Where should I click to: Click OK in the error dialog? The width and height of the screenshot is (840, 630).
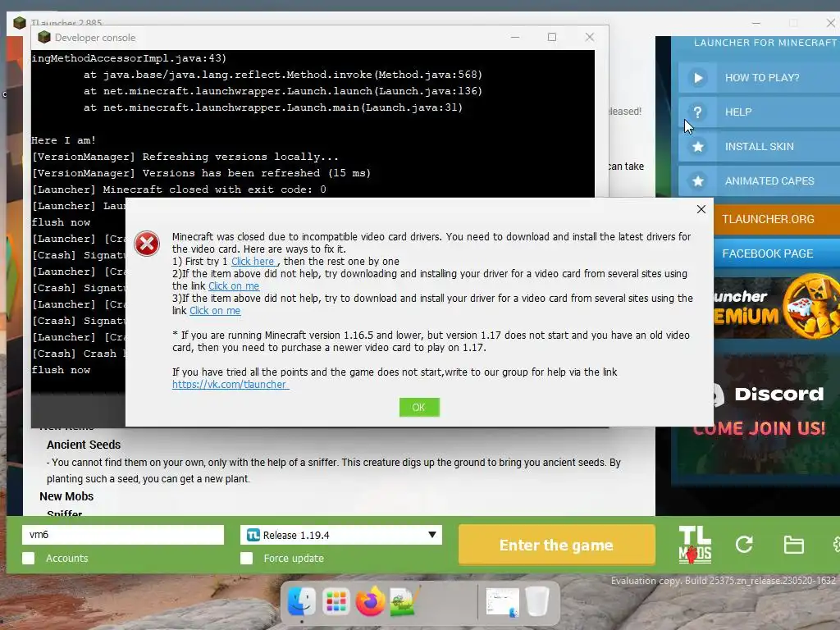(x=419, y=407)
